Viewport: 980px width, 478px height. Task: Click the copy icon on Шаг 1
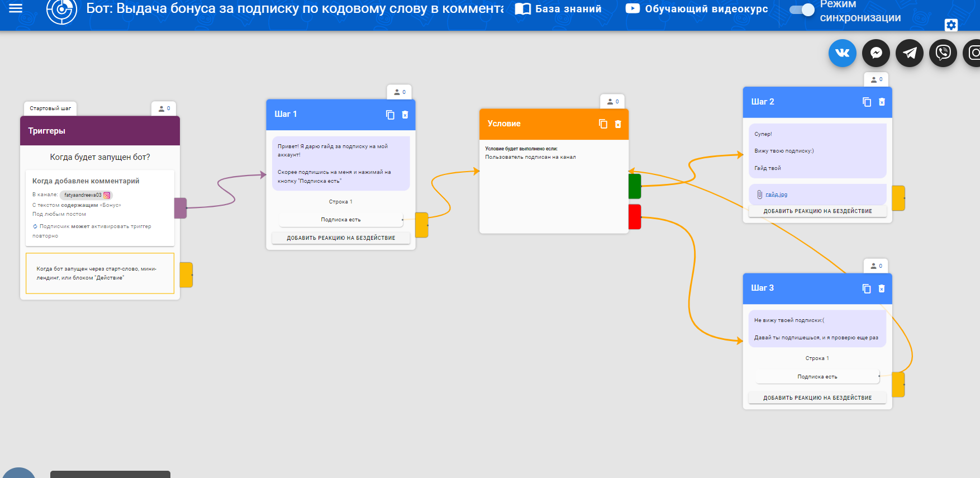(x=390, y=115)
